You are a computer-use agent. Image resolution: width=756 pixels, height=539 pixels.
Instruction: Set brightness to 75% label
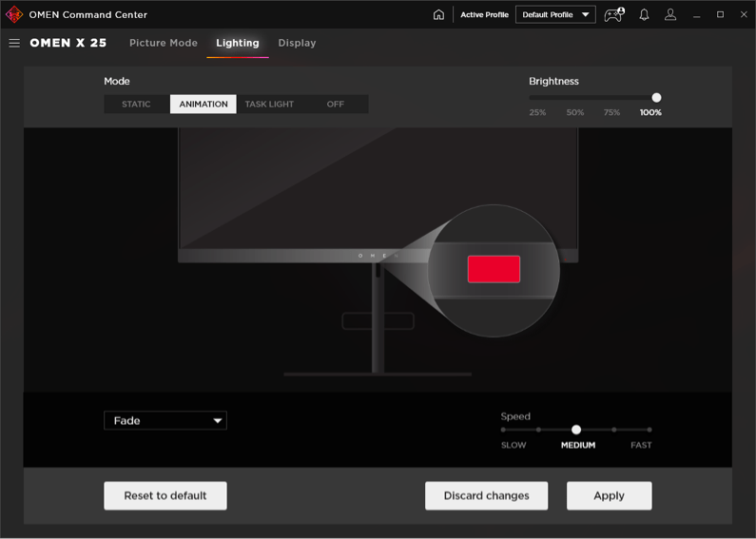click(611, 112)
